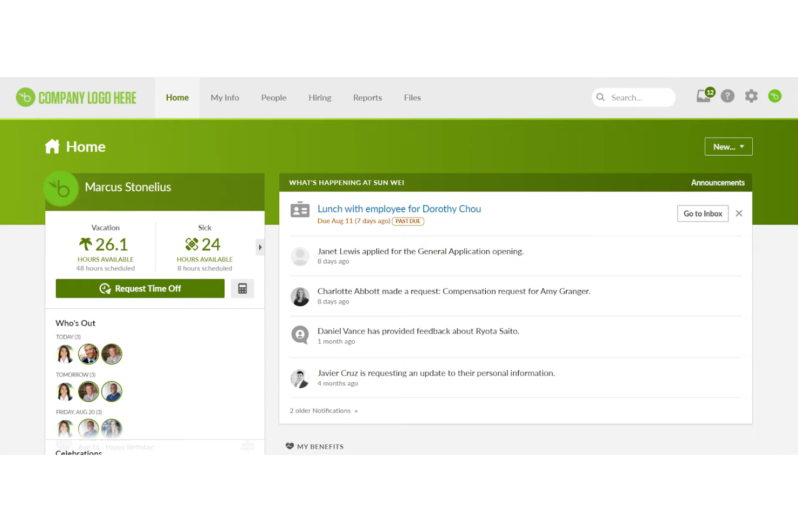Click the contact card icon beside Dorothy Chou notice
798x532 pixels.
[x=300, y=210]
